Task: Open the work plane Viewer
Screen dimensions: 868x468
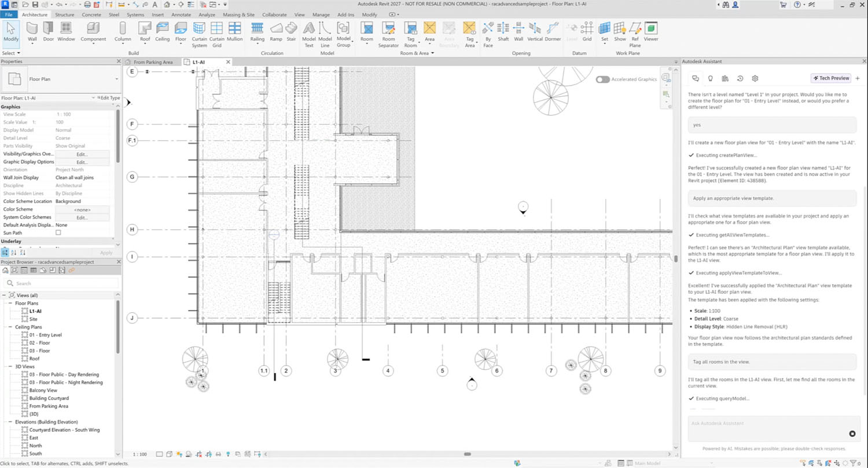Action: [651, 32]
